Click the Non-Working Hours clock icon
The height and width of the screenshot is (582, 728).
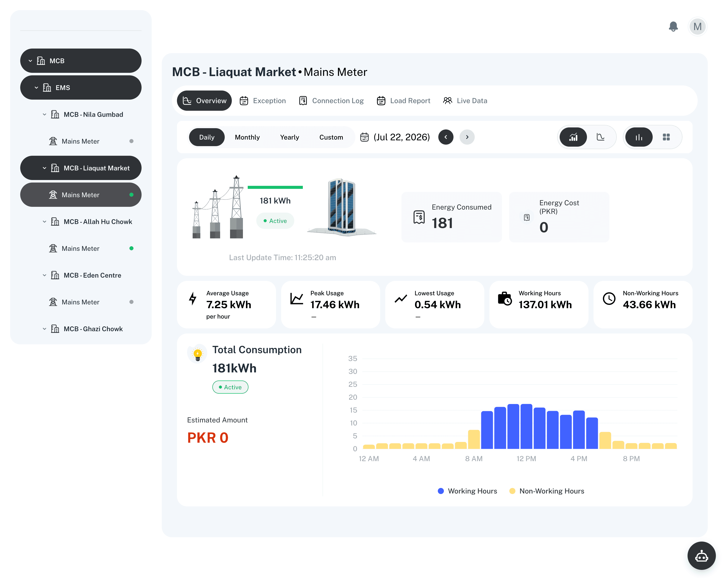[609, 299]
